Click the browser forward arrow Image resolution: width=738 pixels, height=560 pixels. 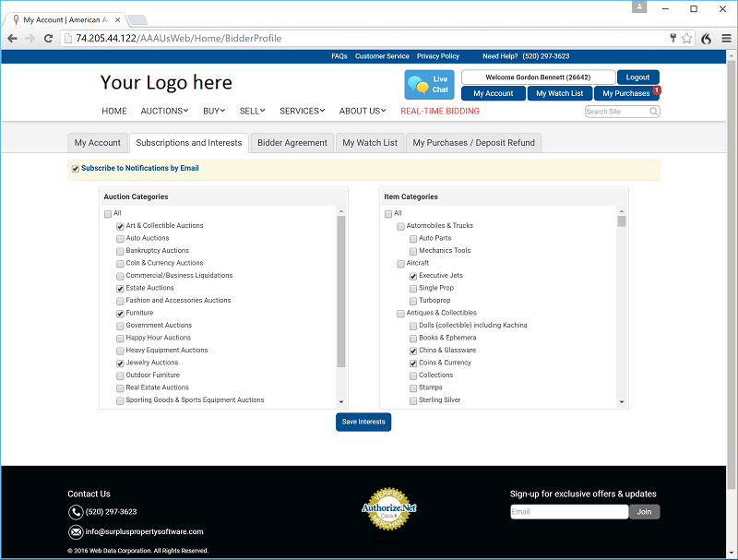[x=30, y=39]
